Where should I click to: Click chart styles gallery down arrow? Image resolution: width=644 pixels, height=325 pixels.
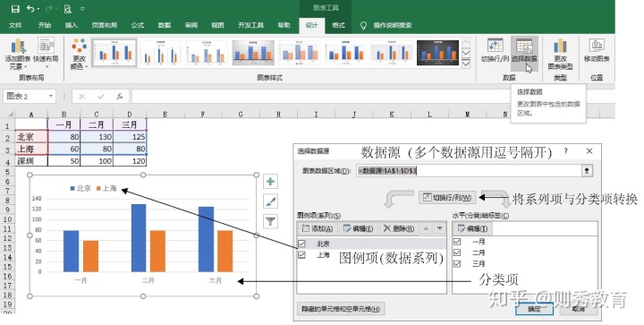(466, 53)
